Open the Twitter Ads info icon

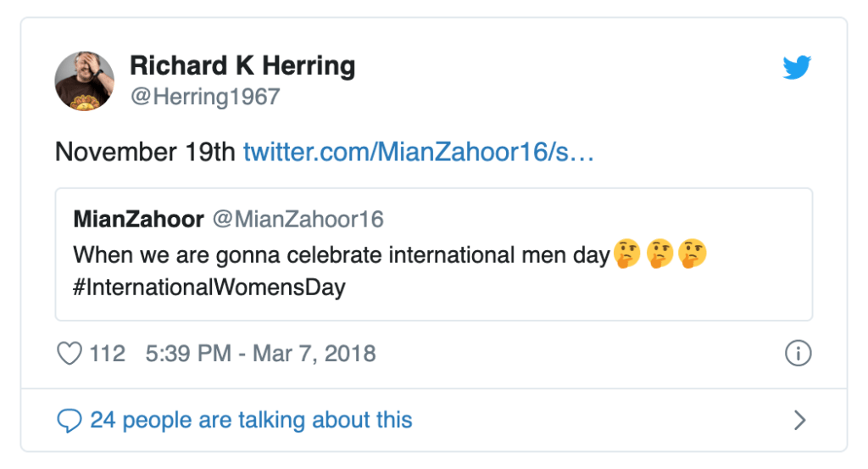point(798,353)
